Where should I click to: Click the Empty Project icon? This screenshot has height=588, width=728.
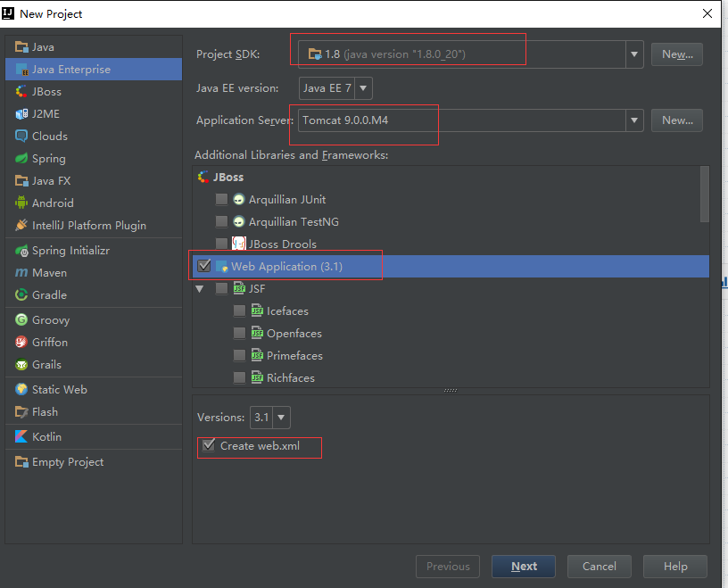21,461
